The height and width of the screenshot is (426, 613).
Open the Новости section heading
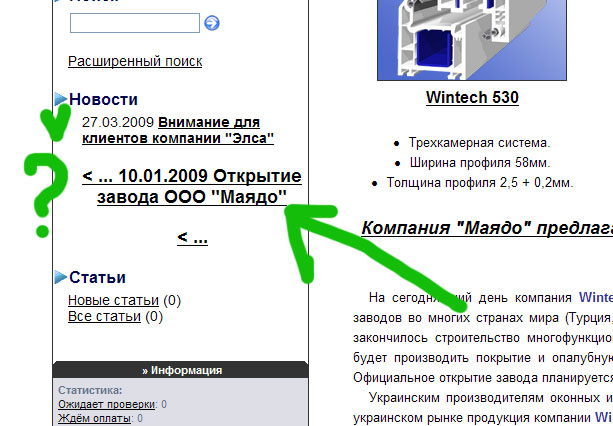103,99
